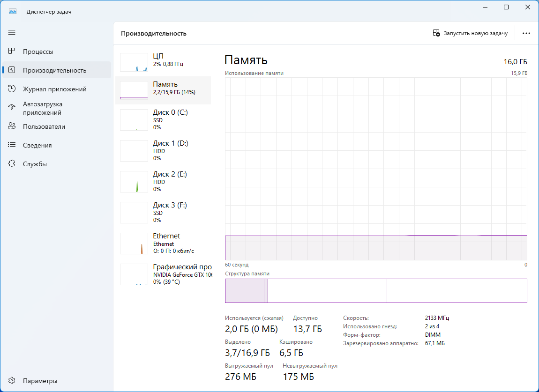Toggle the hamburger navigation menu
This screenshot has height=392, width=539.
click(x=12, y=32)
